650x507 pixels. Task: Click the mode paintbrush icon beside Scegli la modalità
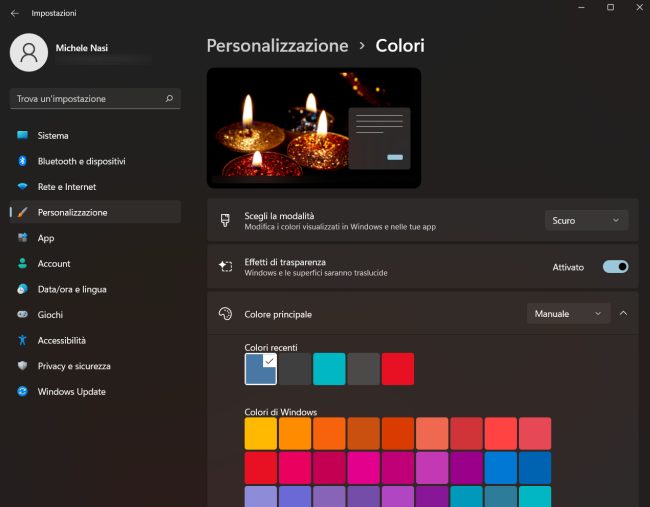click(x=225, y=221)
